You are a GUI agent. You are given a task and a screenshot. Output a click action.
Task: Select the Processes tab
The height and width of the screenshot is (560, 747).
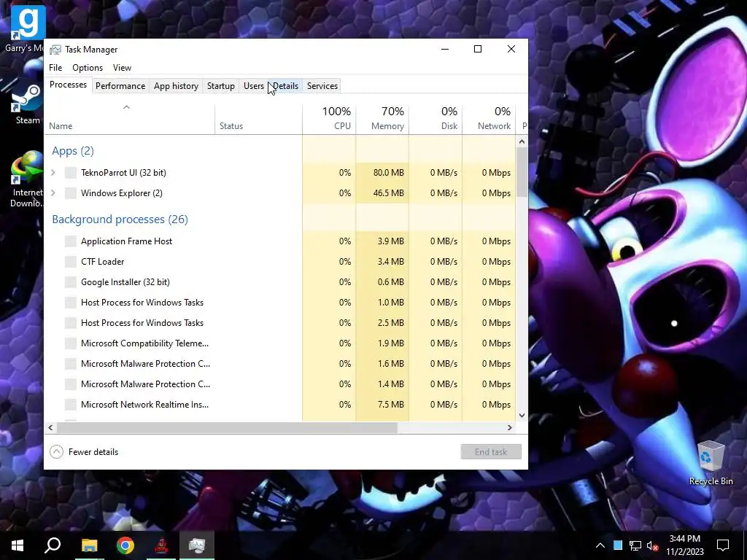[68, 85]
